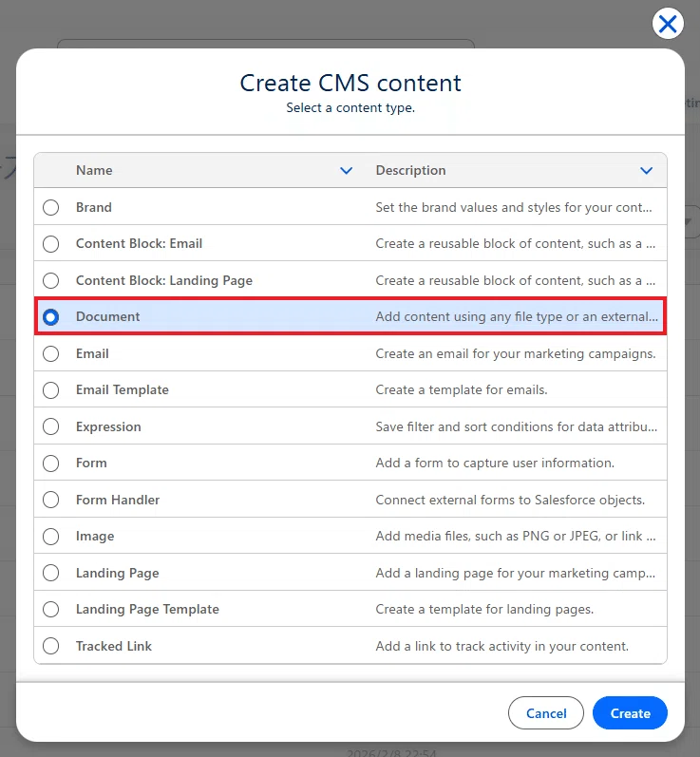This screenshot has height=757, width=700.
Task: Pick the Email content type radio
Action: (x=50, y=354)
